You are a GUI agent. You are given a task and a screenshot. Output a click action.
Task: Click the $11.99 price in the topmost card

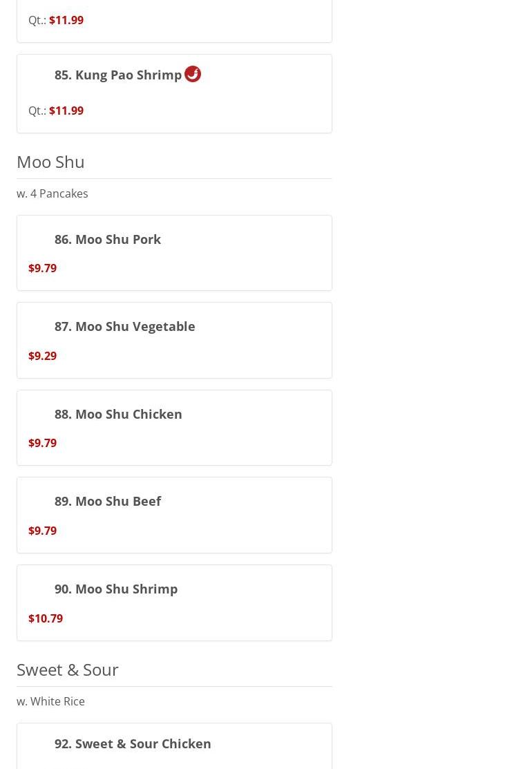pyautogui.click(x=66, y=20)
